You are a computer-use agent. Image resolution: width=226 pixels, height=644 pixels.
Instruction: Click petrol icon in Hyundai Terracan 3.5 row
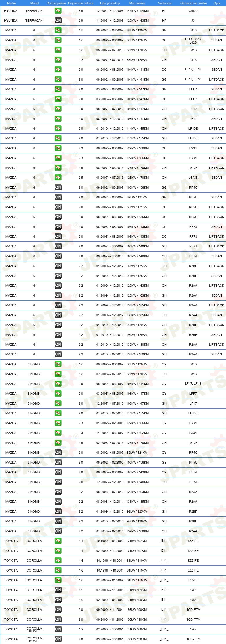(58, 11)
